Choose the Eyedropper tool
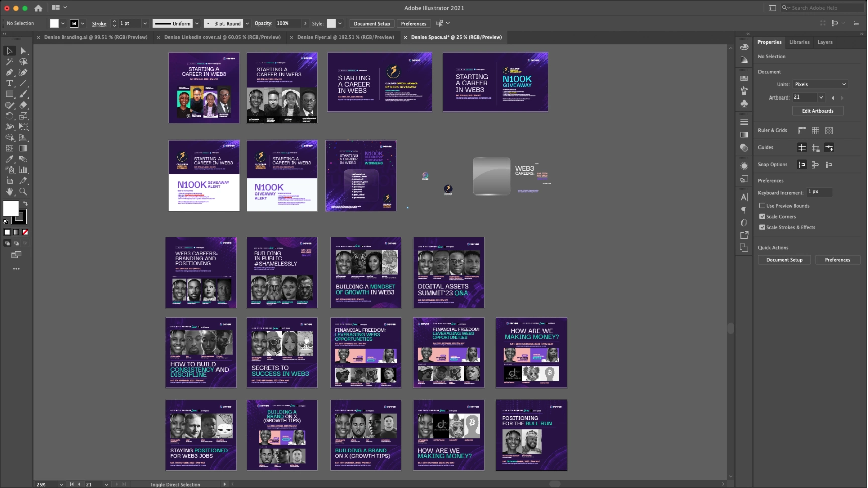 pos(9,159)
